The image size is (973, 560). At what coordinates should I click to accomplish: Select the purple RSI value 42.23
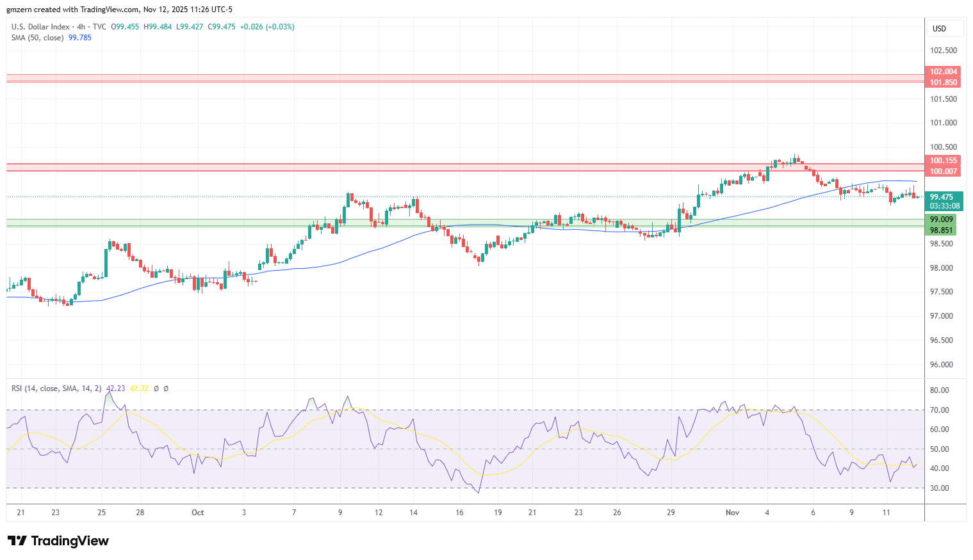(116, 388)
